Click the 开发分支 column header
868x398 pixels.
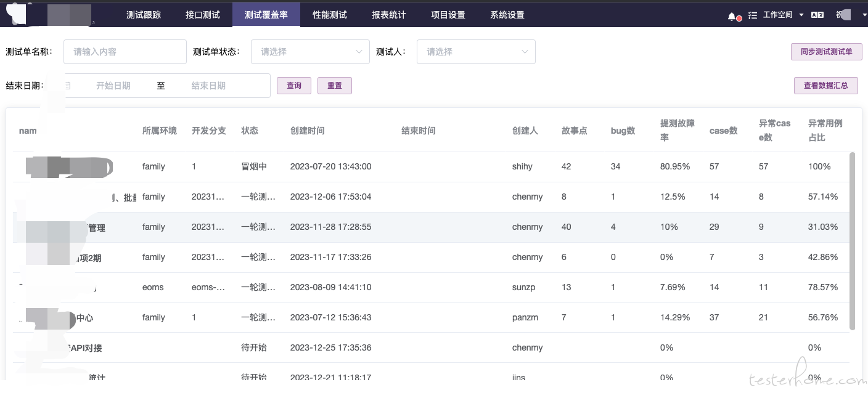tap(208, 131)
